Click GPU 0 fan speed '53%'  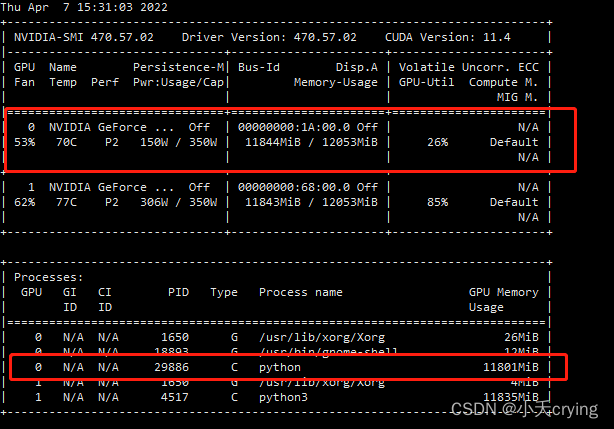coord(24,142)
